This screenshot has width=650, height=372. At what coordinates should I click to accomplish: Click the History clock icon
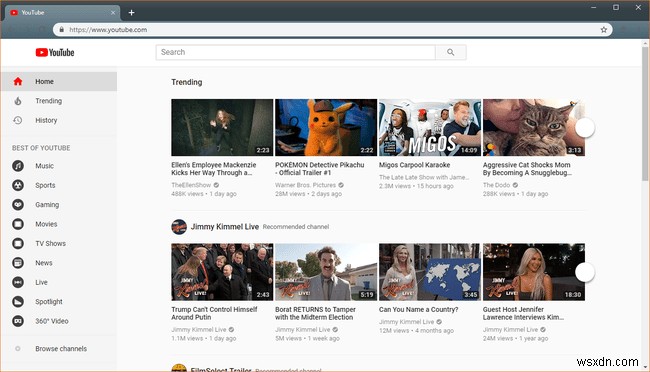click(x=17, y=120)
